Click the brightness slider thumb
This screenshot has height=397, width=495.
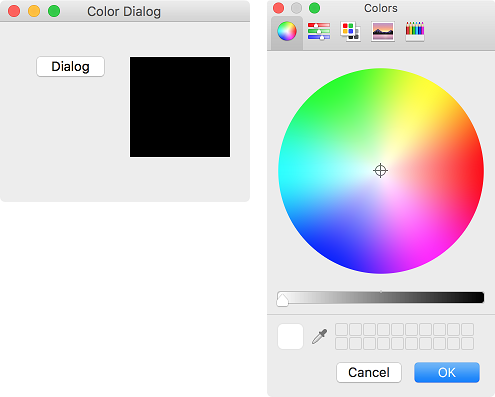pos(282,299)
